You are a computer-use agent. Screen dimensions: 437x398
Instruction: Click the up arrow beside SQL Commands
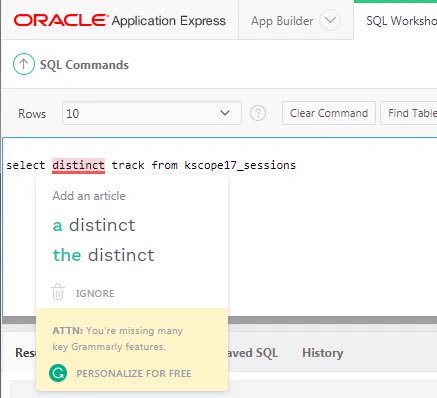click(x=24, y=64)
